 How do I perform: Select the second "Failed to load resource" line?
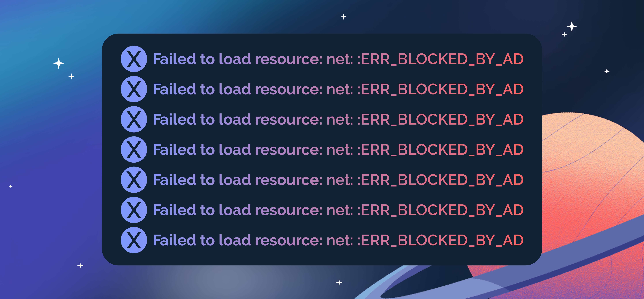pos(338,89)
